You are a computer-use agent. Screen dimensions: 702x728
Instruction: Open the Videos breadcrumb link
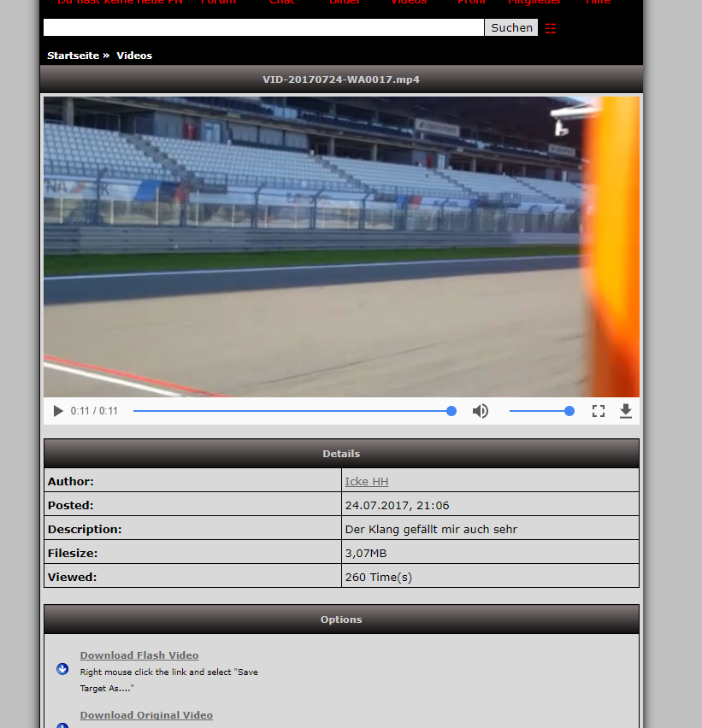[134, 56]
